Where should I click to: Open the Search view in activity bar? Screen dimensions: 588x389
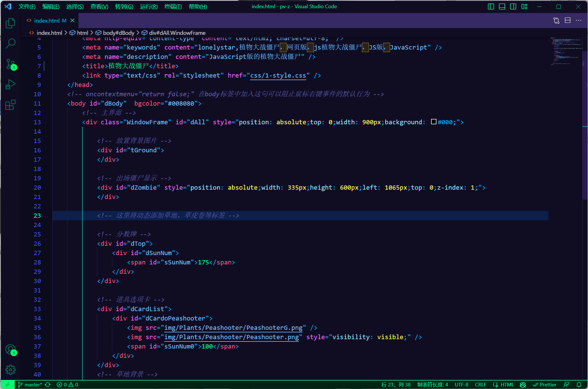tap(10, 43)
